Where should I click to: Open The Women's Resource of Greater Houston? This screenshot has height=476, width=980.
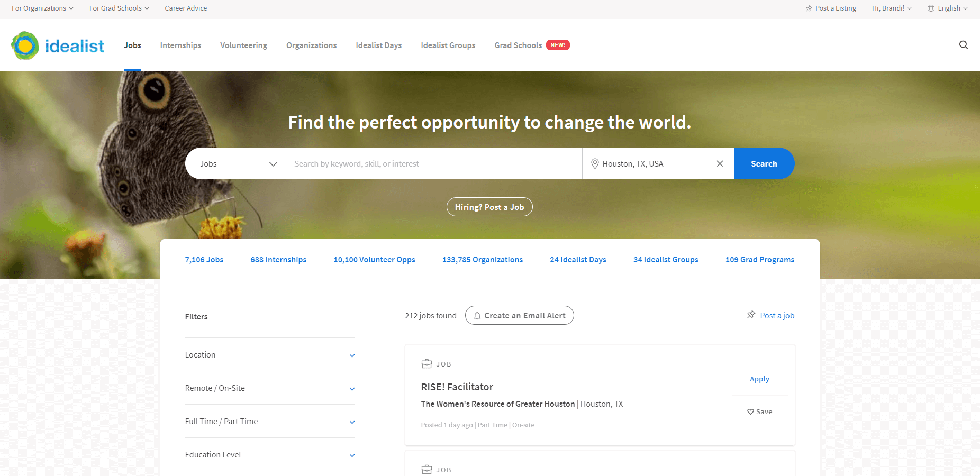point(498,404)
